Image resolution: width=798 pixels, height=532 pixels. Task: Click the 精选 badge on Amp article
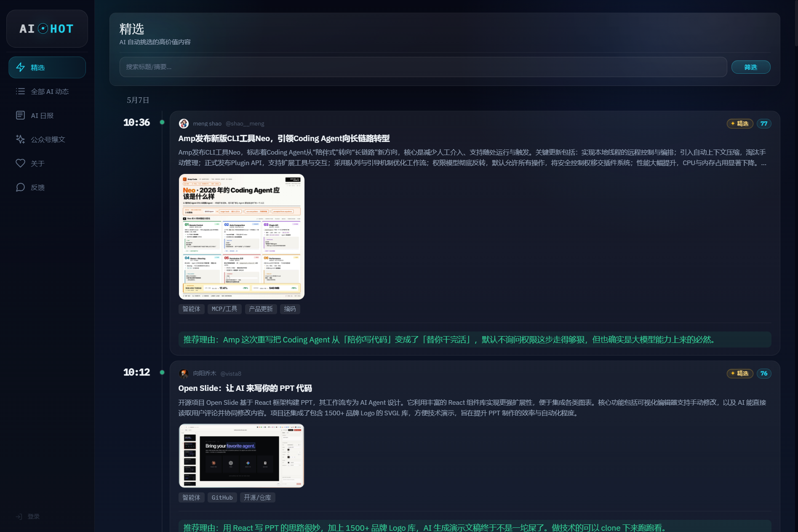tap(740, 123)
